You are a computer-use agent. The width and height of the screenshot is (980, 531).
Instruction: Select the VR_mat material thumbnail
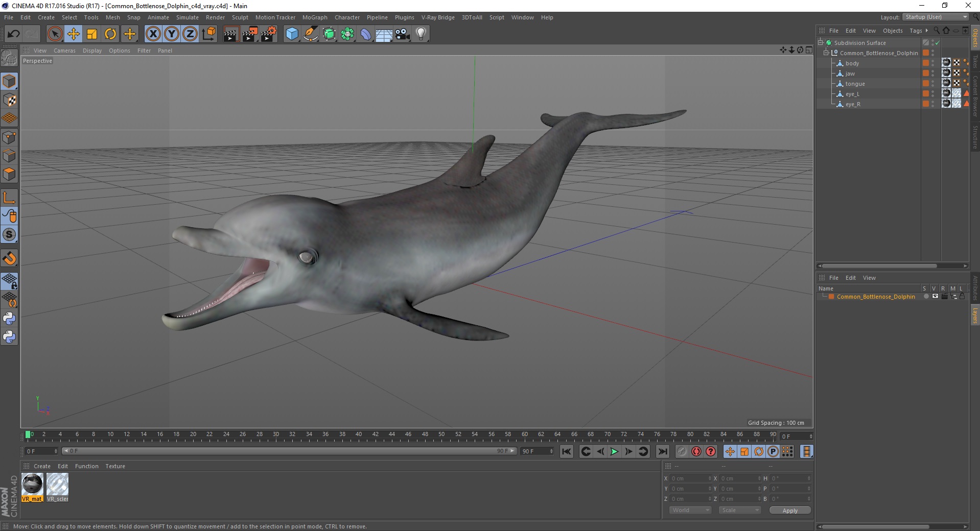[32, 487]
